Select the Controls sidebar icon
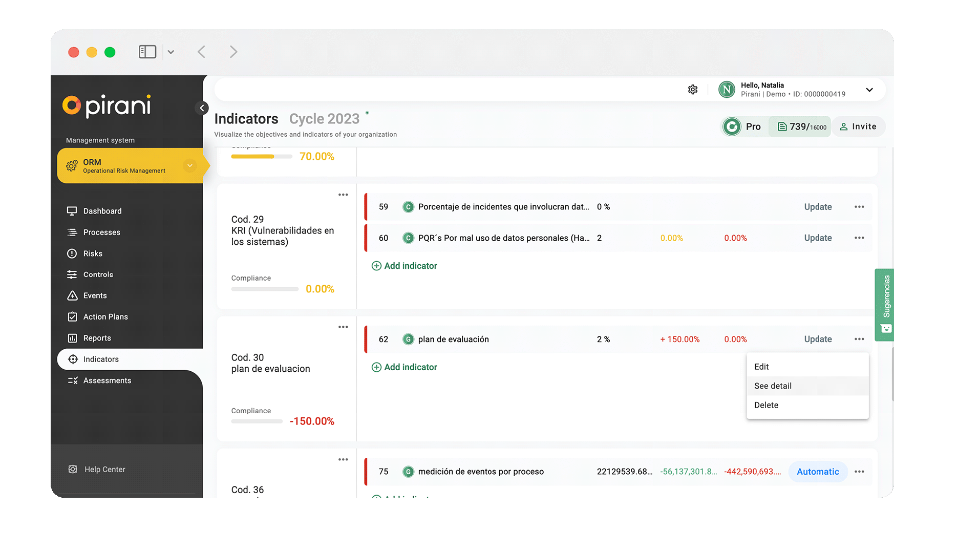The width and height of the screenshot is (980, 551). pyautogui.click(x=73, y=274)
